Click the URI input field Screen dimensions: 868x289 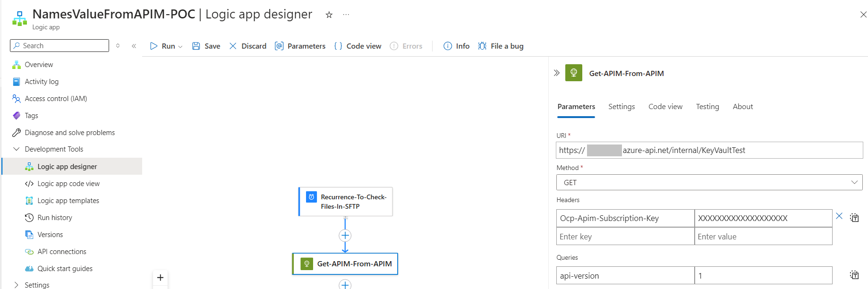(708, 150)
